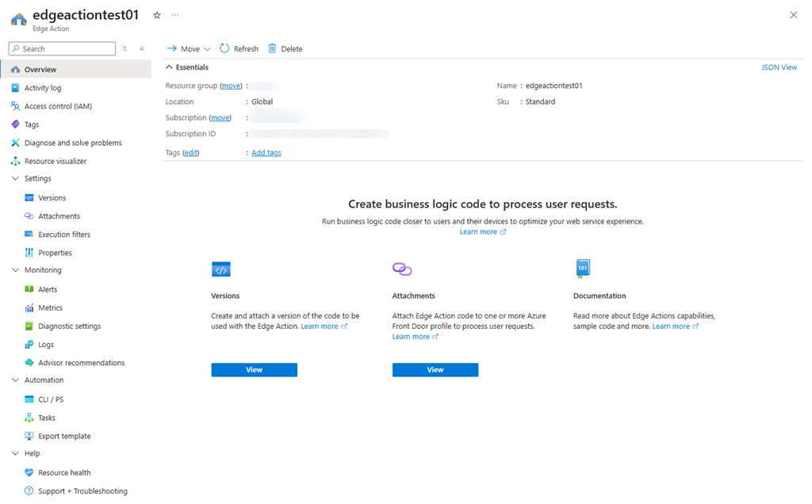812x504 pixels.
Task: Click the Access control (IAM) icon
Action: 16,106
